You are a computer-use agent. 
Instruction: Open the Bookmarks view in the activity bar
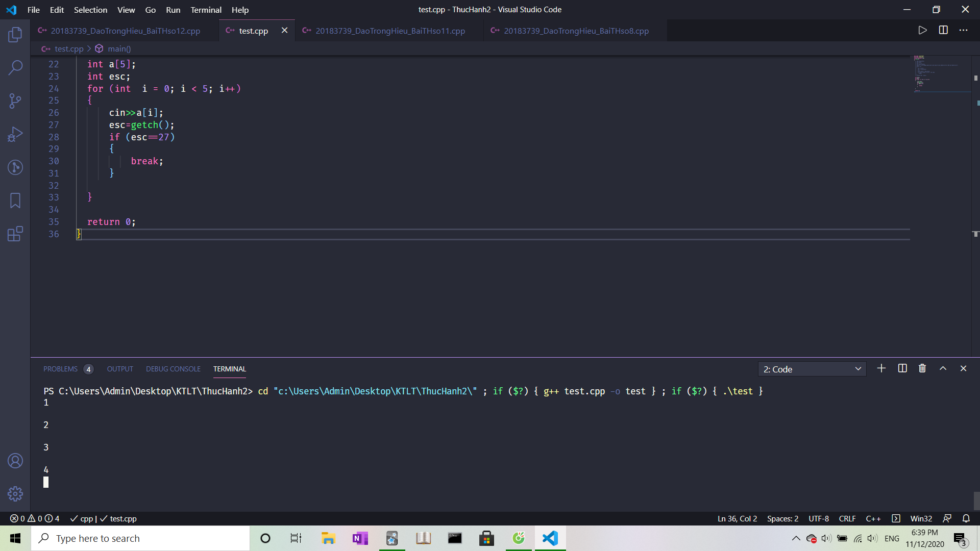tap(15, 201)
